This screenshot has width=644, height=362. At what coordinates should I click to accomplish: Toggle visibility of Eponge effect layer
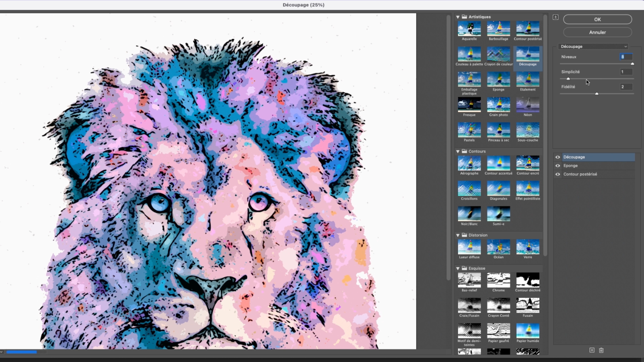tap(558, 166)
